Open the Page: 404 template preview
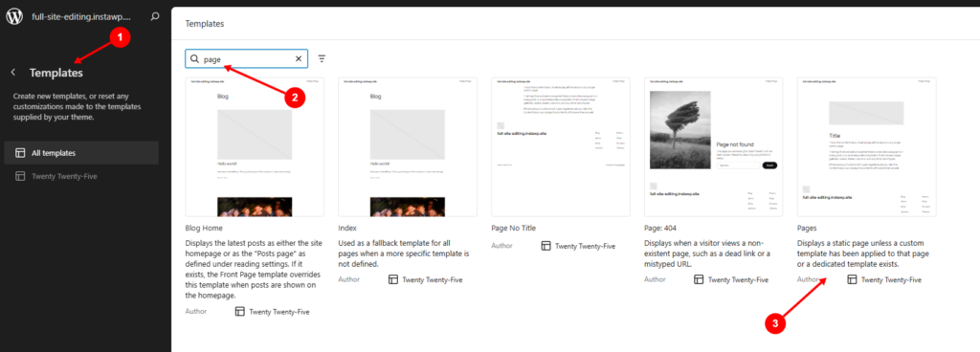 click(713, 146)
